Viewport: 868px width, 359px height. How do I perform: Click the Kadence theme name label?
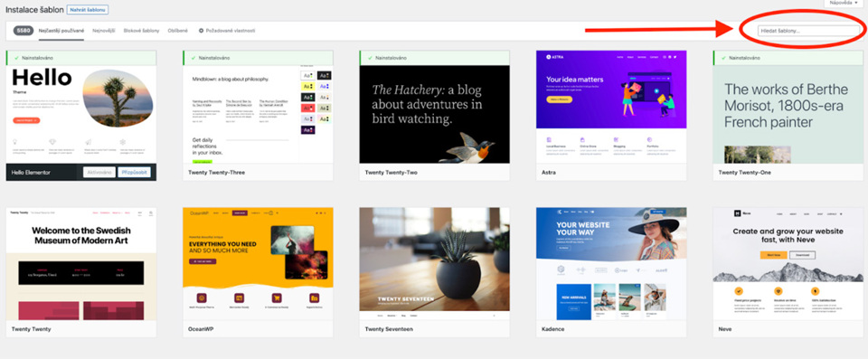[x=553, y=329]
